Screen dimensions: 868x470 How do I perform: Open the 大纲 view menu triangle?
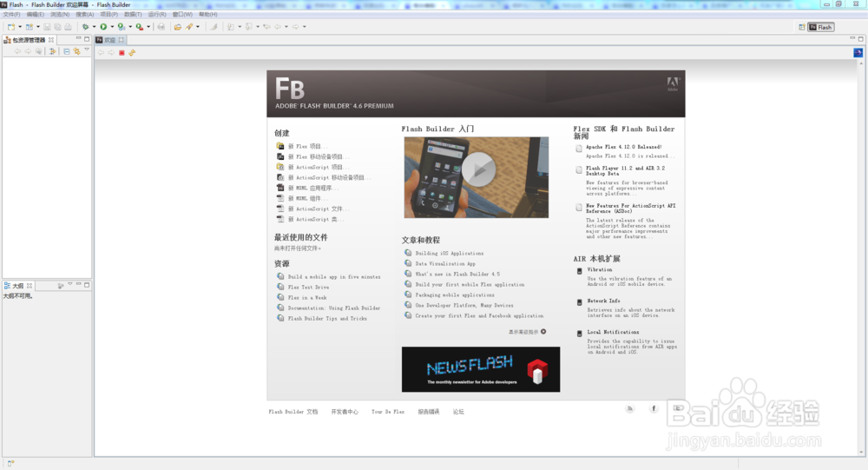69,285
